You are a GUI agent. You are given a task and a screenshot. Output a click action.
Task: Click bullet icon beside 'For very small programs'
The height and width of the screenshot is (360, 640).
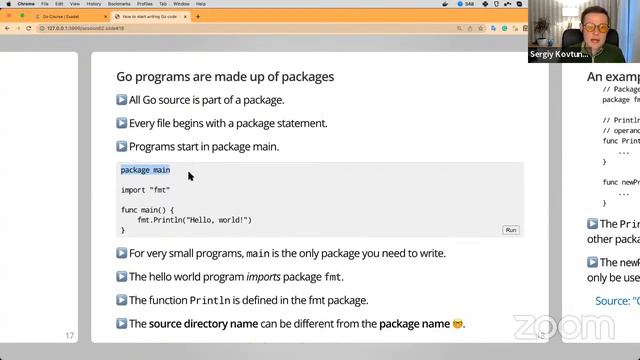click(122, 253)
